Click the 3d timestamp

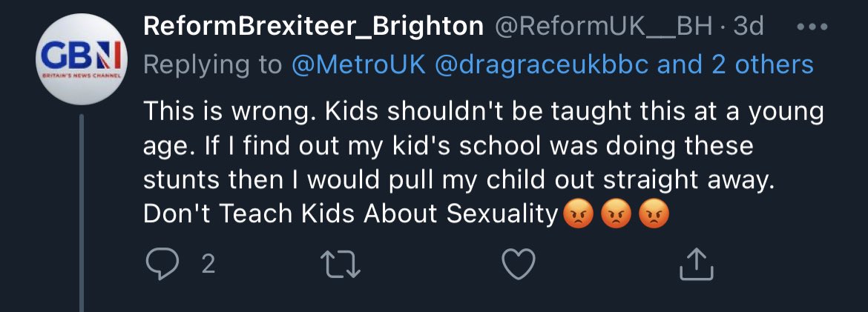point(748,26)
